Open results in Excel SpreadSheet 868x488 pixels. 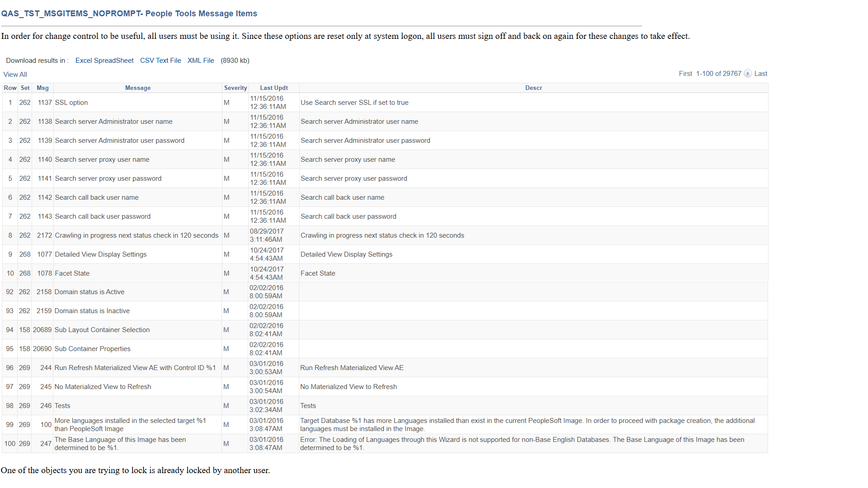coord(104,60)
